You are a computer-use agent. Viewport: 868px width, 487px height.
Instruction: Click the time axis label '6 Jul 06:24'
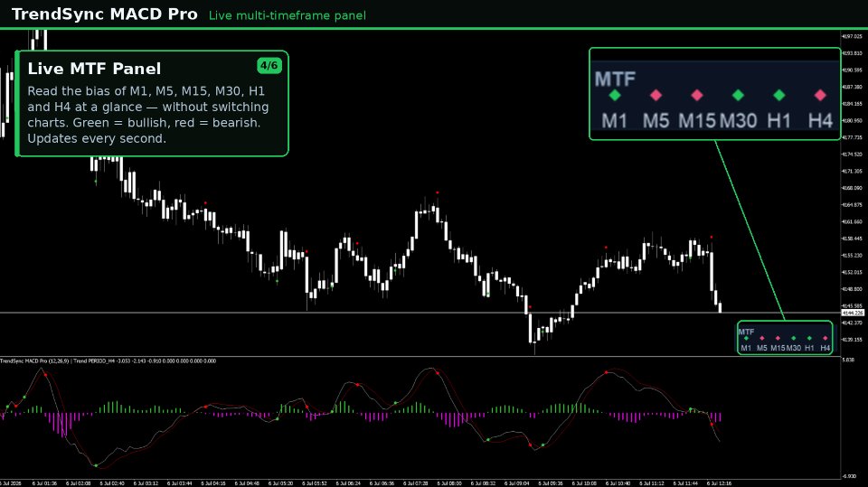point(348,483)
